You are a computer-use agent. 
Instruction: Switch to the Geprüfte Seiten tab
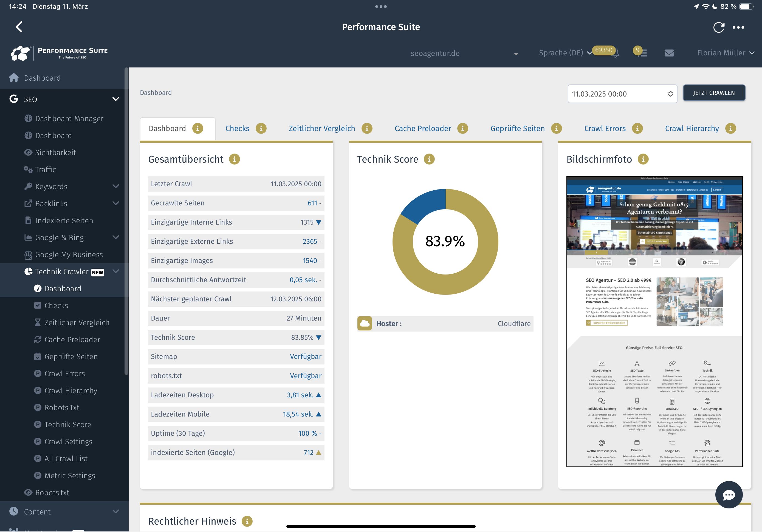click(x=517, y=128)
